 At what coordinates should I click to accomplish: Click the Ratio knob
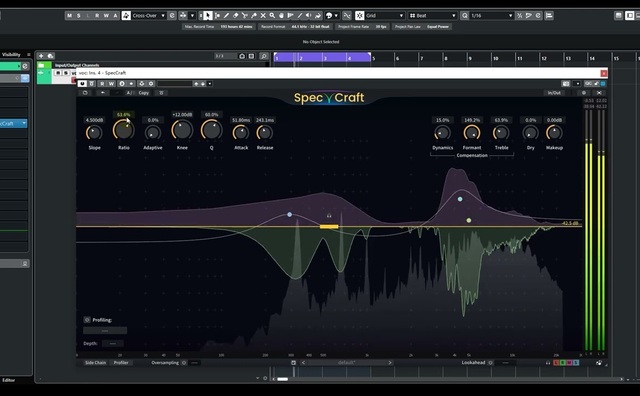click(124, 131)
